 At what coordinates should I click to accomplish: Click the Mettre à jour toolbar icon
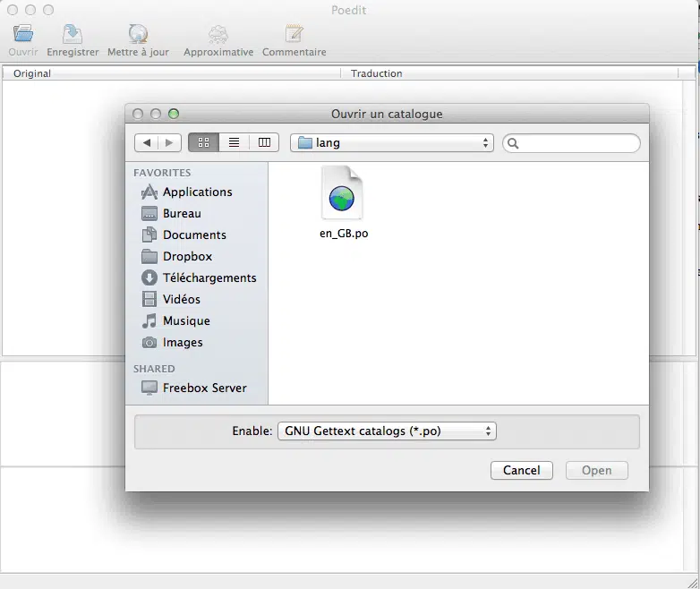pos(138,35)
